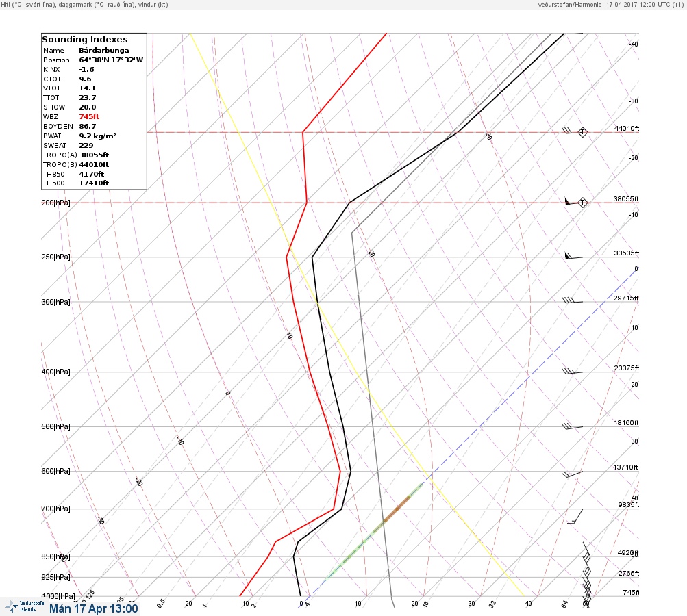Image resolution: width=687 pixels, height=616 pixels.
Task: Click the 44010ft height label on right axis
Action: coord(627,128)
